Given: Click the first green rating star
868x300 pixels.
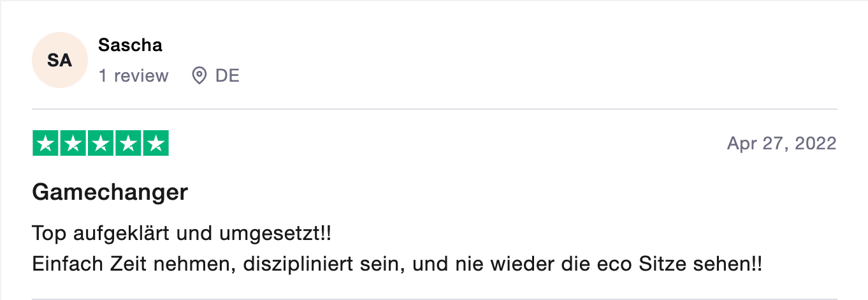Looking at the screenshot, I should coord(45,143).
